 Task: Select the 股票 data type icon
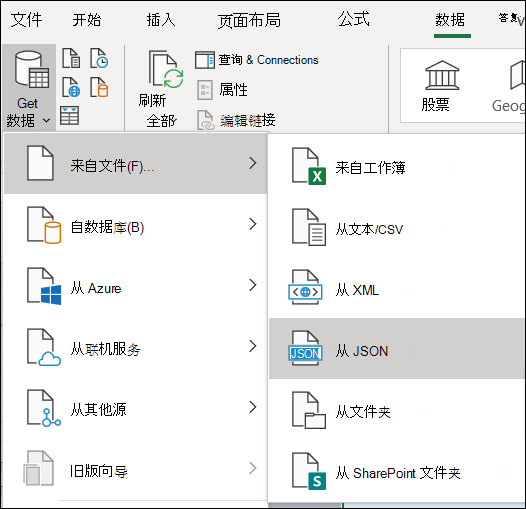pyautogui.click(x=442, y=75)
